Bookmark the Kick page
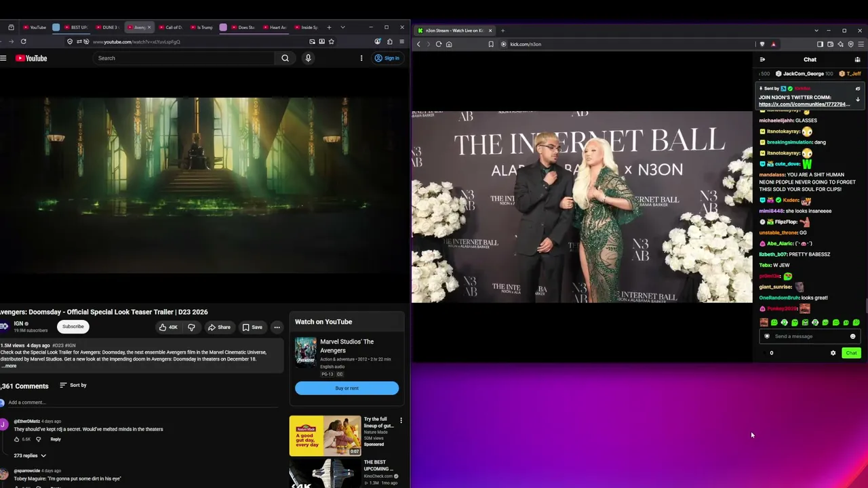The width and height of the screenshot is (868, 488). tap(491, 44)
